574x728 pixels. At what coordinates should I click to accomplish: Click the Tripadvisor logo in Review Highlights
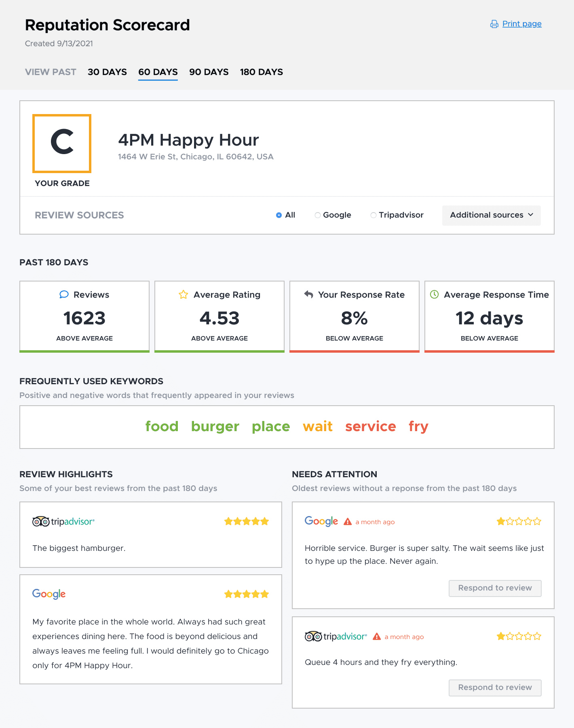click(63, 522)
